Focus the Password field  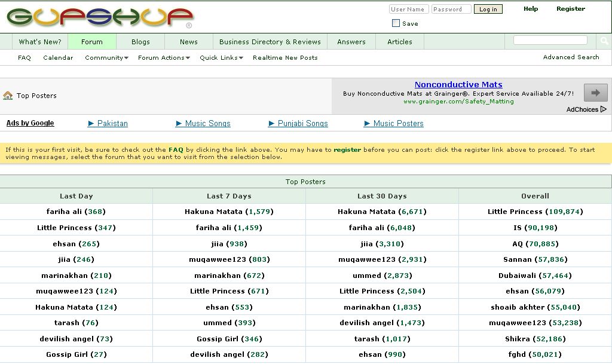pos(451,9)
